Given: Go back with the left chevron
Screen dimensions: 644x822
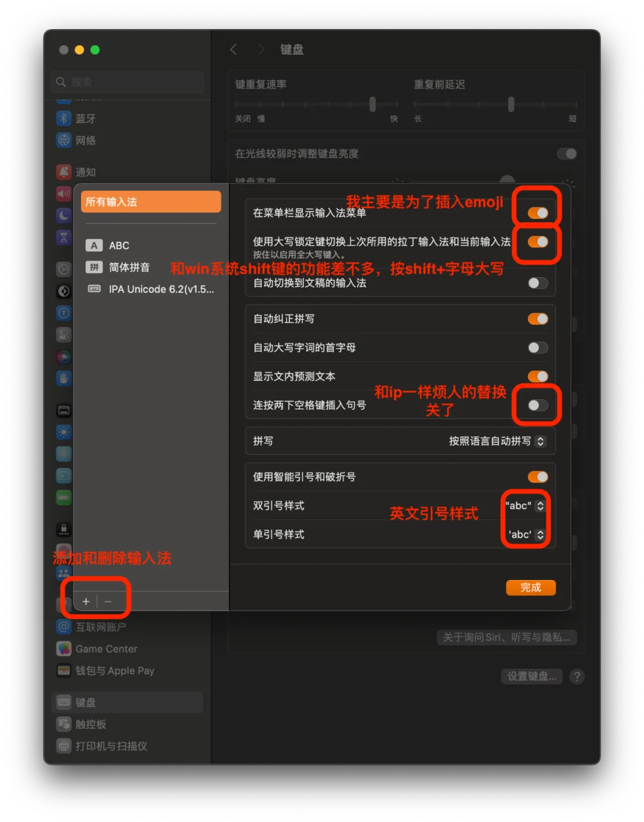Looking at the screenshot, I should coord(234,49).
